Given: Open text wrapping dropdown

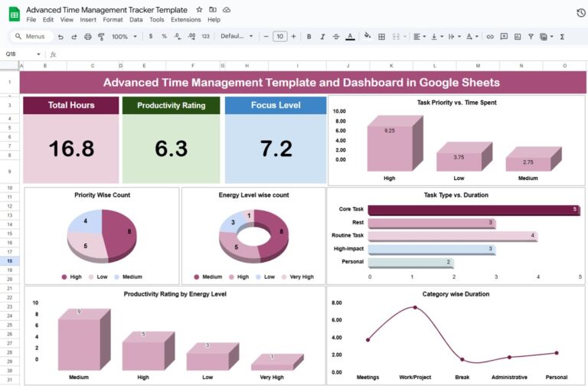Looking at the screenshot, I should [x=454, y=37].
